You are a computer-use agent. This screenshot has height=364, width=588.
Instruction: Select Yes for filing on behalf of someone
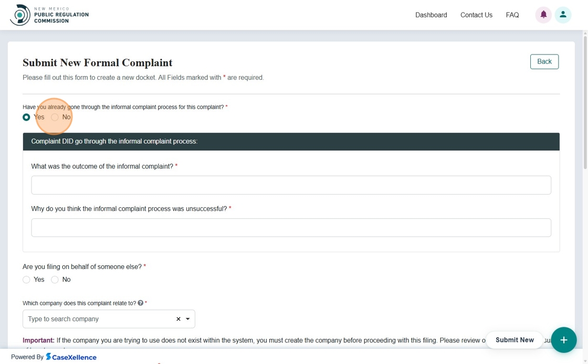pyautogui.click(x=26, y=280)
